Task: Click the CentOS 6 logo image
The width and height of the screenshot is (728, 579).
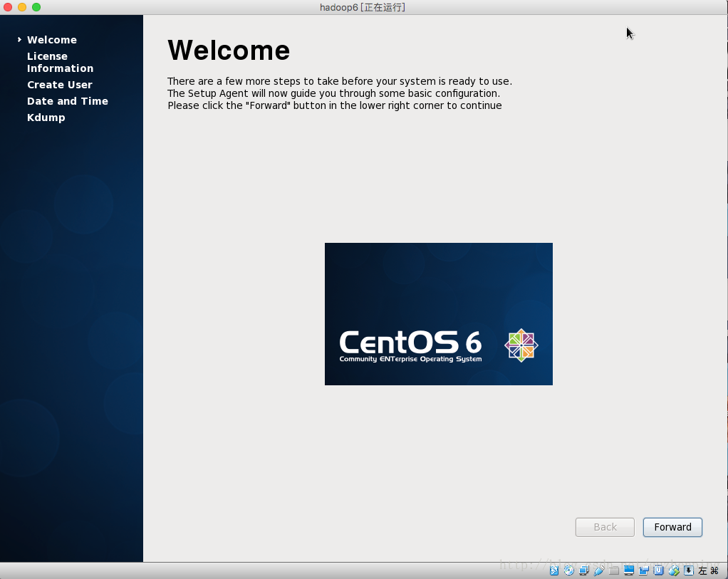Action: [438, 314]
